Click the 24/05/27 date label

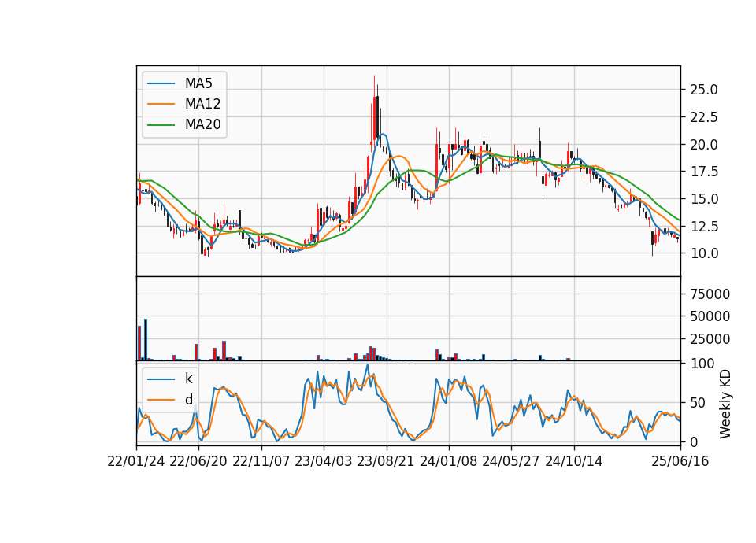pyautogui.click(x=511, y=462)
